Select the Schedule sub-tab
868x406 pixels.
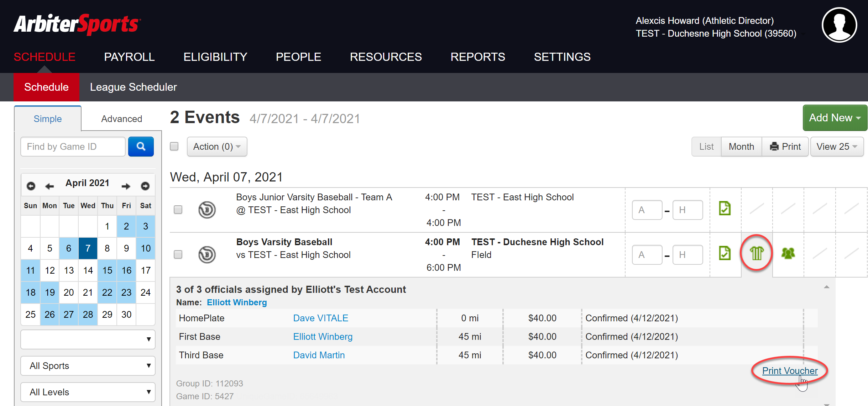coord(46,87)
